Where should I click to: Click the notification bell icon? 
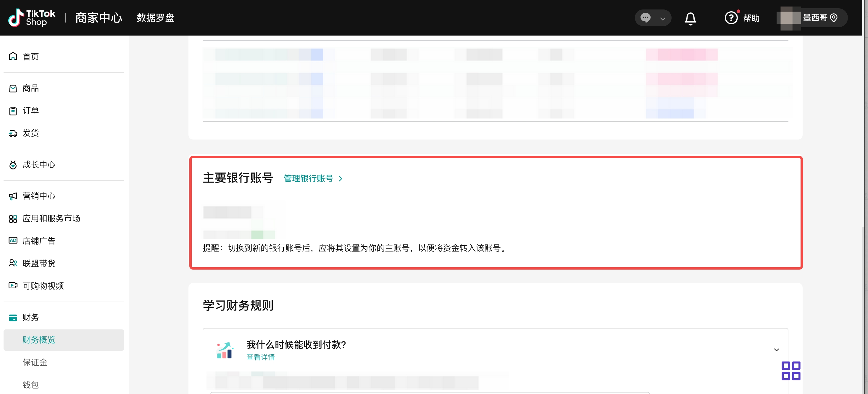pyautogui.click(x=690, y=18)
